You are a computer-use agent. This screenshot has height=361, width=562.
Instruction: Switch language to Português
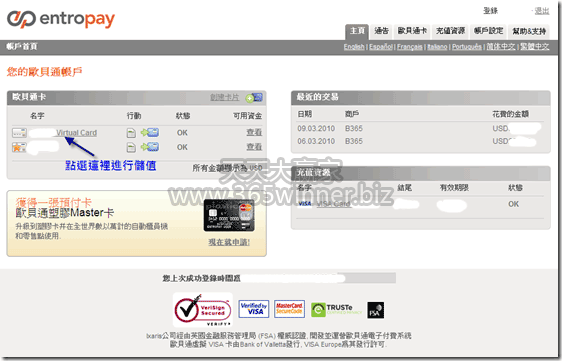[x=467, y=47]
